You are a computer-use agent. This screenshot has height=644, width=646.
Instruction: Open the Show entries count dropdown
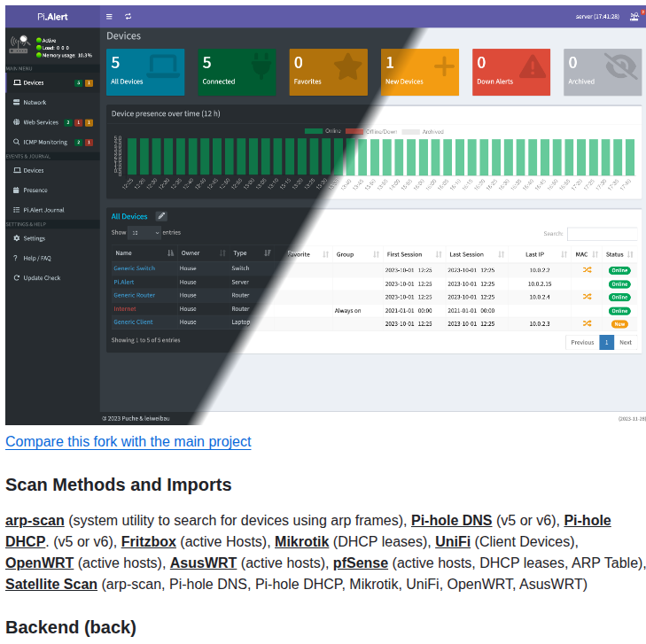point(144,233)
